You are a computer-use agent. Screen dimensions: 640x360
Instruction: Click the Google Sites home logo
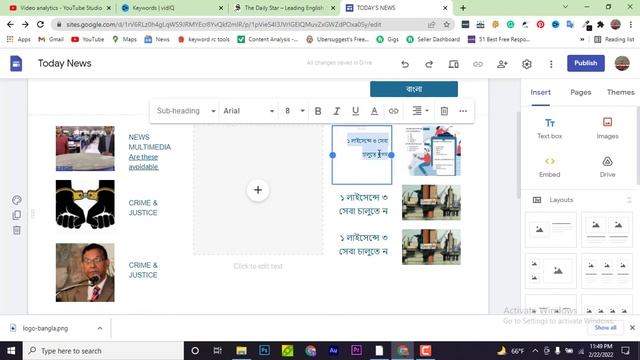point(16,64)
